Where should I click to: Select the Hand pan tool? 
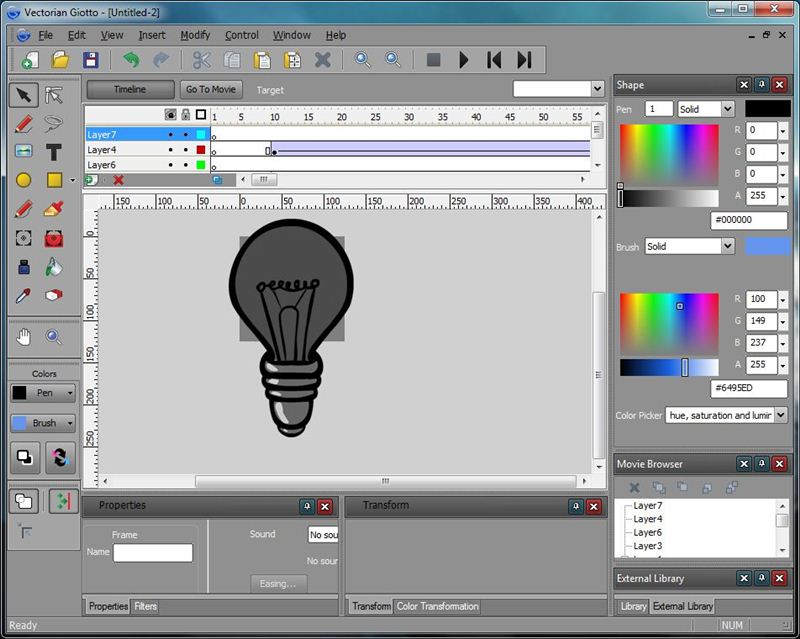[23, 337]
